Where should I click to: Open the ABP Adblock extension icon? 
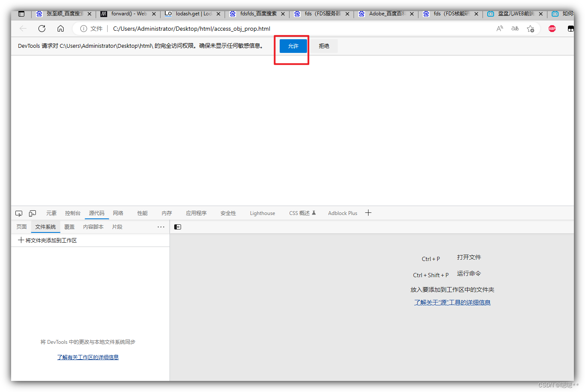point(552,29)
